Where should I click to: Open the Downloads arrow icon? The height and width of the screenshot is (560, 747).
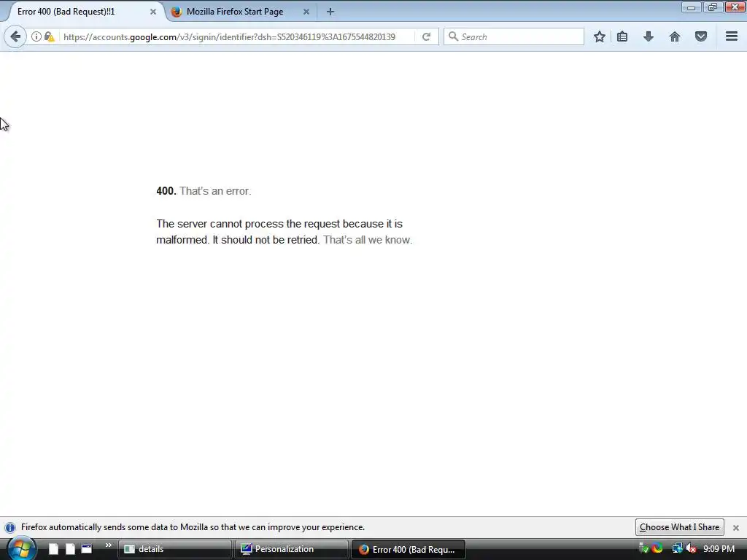[x=649, y=36]
